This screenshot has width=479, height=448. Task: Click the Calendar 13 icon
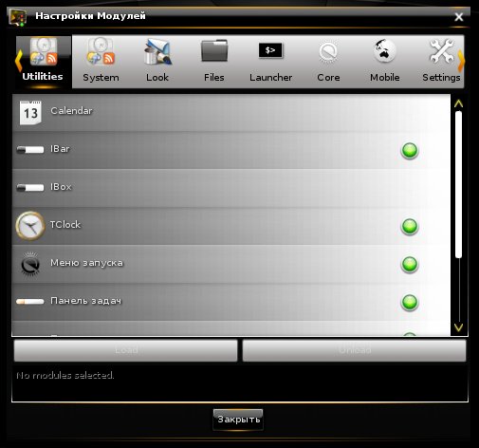tap(30, 113)
